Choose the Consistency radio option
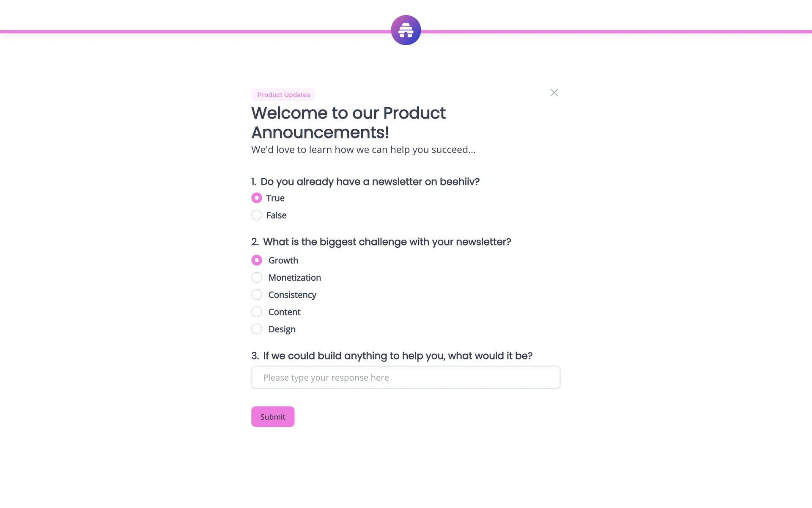 coord(257,295)
